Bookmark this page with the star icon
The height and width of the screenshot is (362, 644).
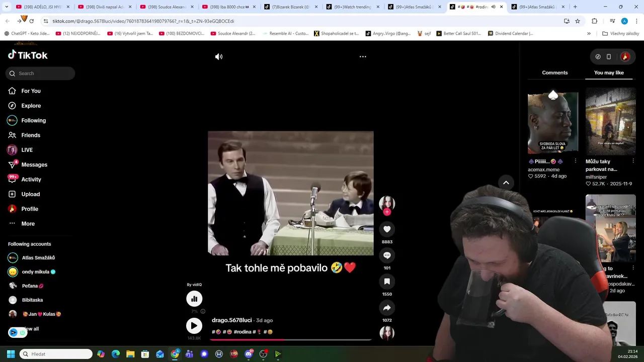[x=578, y=21]
